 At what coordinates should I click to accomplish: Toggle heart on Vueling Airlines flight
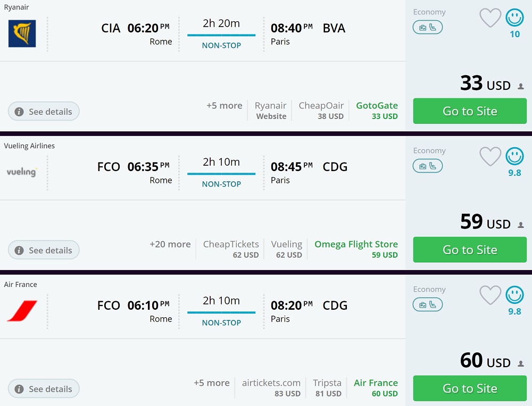[490, 156]
